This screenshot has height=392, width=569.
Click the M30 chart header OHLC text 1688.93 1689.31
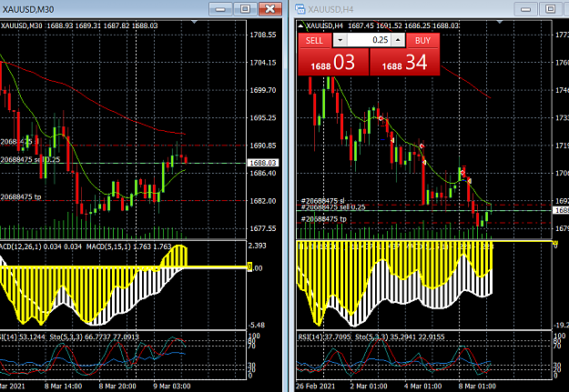point(74,25)
